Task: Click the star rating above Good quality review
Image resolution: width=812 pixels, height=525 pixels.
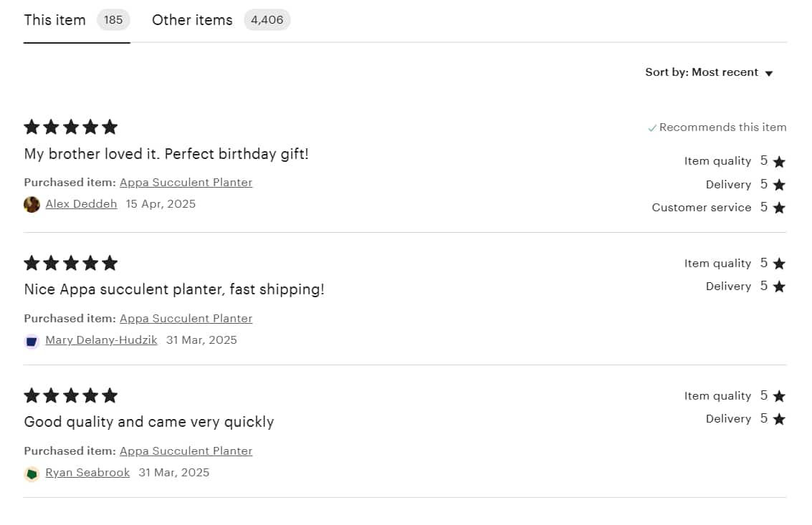Action: [x=71, y=395]
